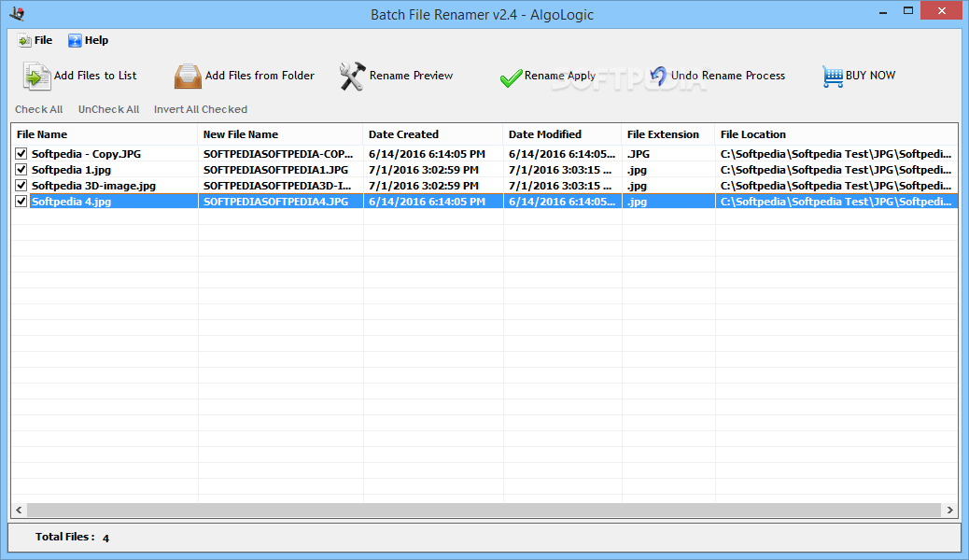Sort by Date Created column header
This screenshot has height=560, width=969.
pyautogui.click(x=433, y=134)
